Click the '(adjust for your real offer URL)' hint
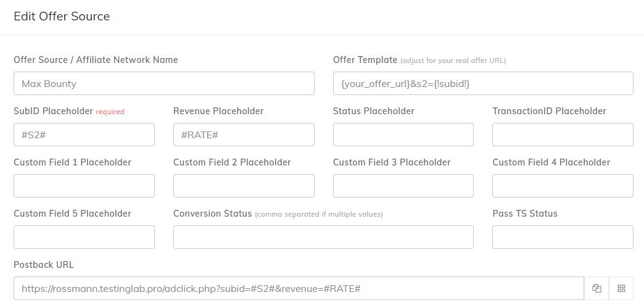The image size is (644, 308). click(x=453, y=61)
